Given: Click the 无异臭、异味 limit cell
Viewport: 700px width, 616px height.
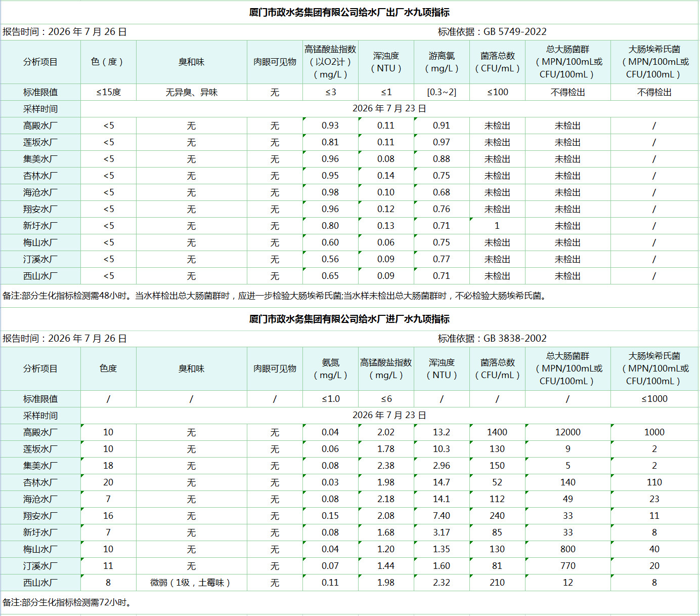Looking at the screenshot, I should pos(191,92).
